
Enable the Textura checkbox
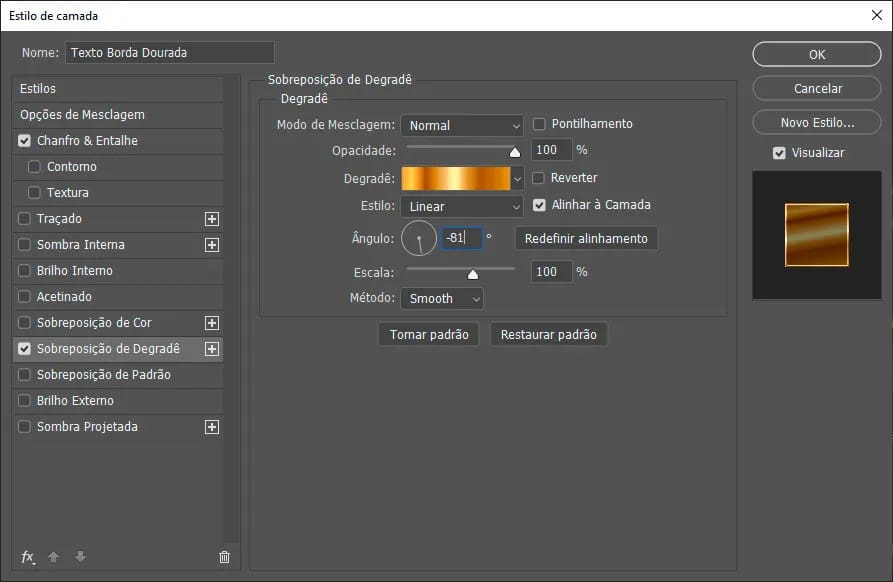pos(35,192)
